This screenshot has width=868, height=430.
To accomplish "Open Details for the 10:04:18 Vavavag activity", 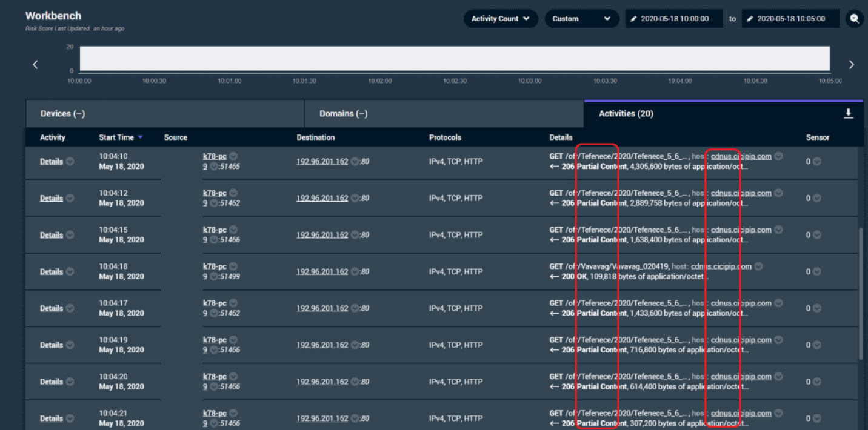I will click(x=52, y=272).
